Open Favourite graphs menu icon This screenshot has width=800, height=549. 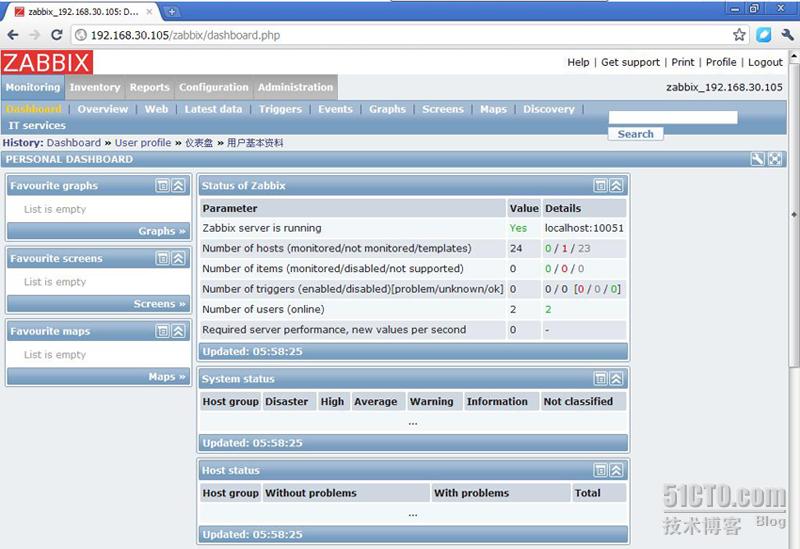[162, 185]
